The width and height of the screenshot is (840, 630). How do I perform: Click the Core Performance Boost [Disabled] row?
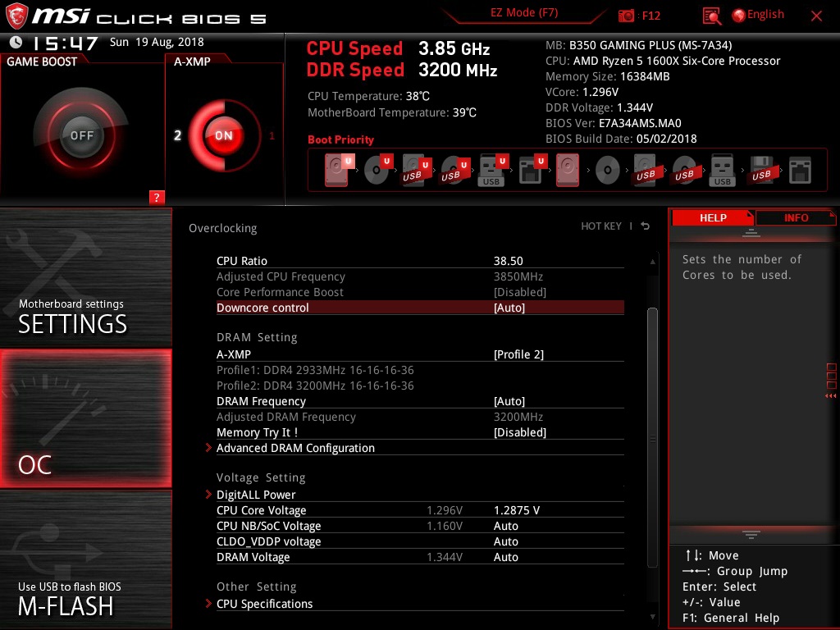tap(420, 292)
